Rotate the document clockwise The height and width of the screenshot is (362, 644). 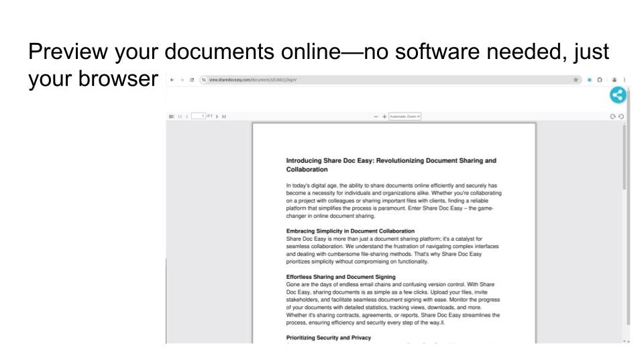click(612, 117)
